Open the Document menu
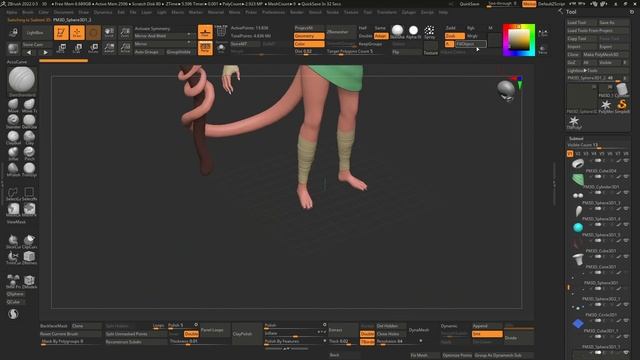Viewport: 640px width, 360px height. point(63,12)
